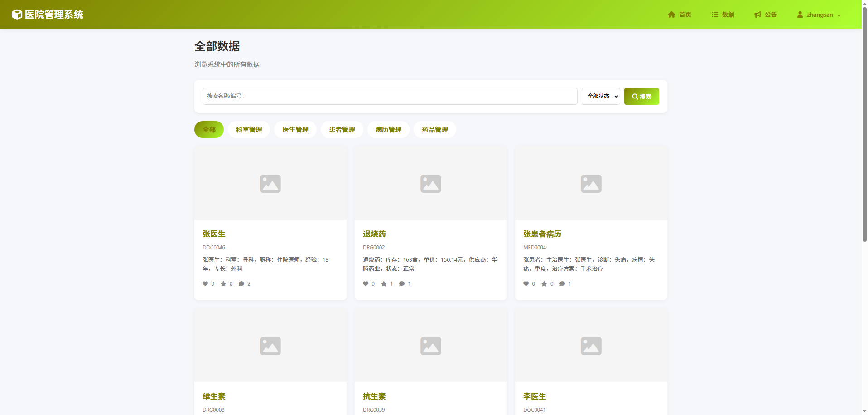Click the heart icon on 张医生 card
The width and height of the screenshot is (868, 415).
pyautogui.click(x=205, y=284)
